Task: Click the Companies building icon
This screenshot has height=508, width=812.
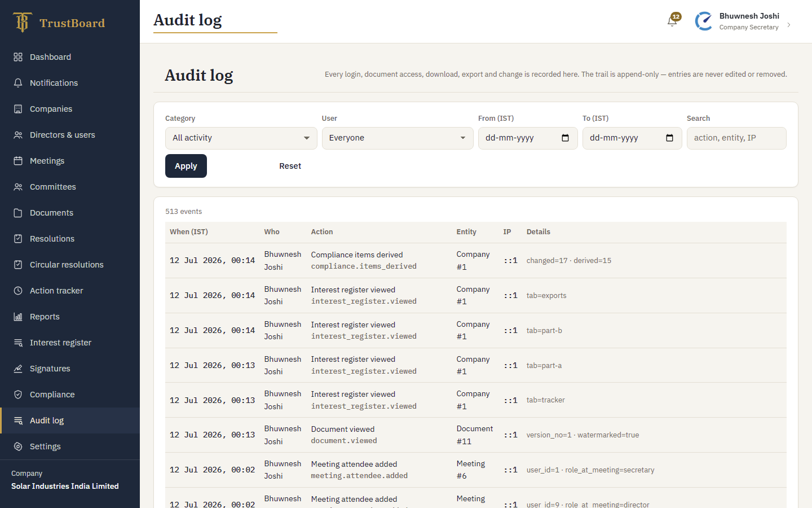Action: (x=18, y=109)
